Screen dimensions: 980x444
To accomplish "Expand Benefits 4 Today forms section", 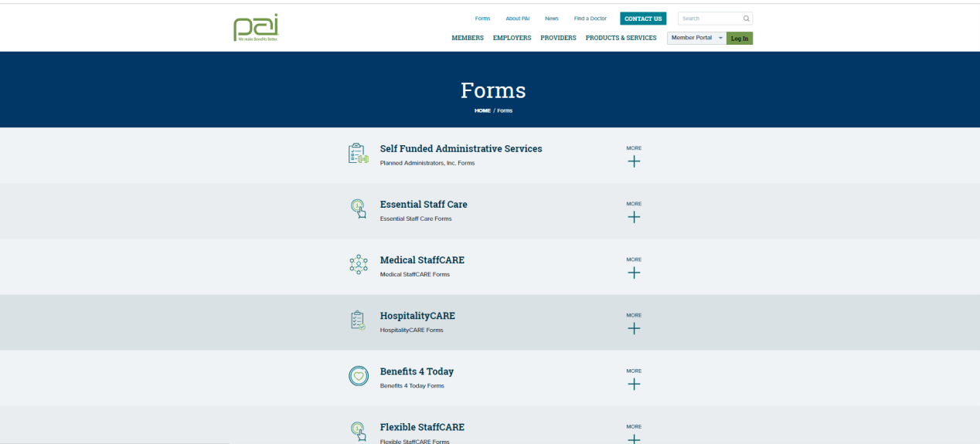I will point(634,384).
